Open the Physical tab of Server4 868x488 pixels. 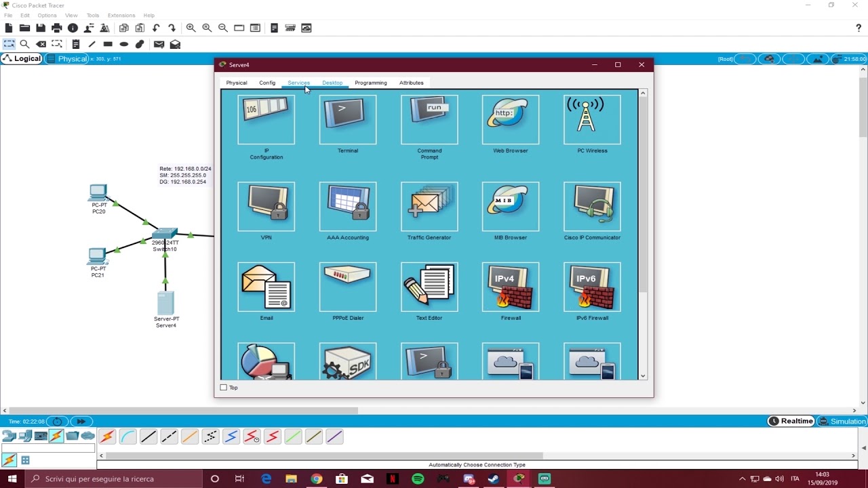[237, 83]
